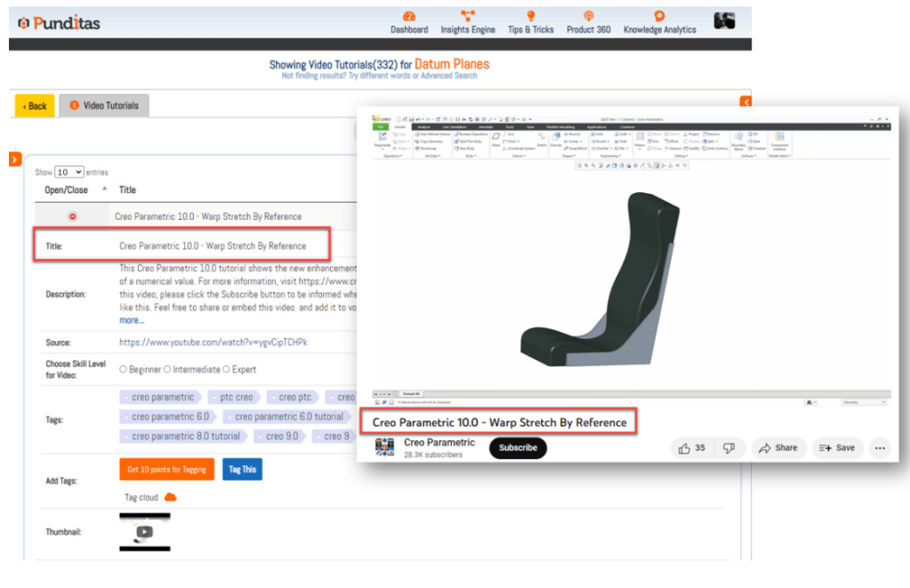The width and height of the screenshot is (910, 588).
Task: Click the thumbs-down dislike icon
Action: 729,448
